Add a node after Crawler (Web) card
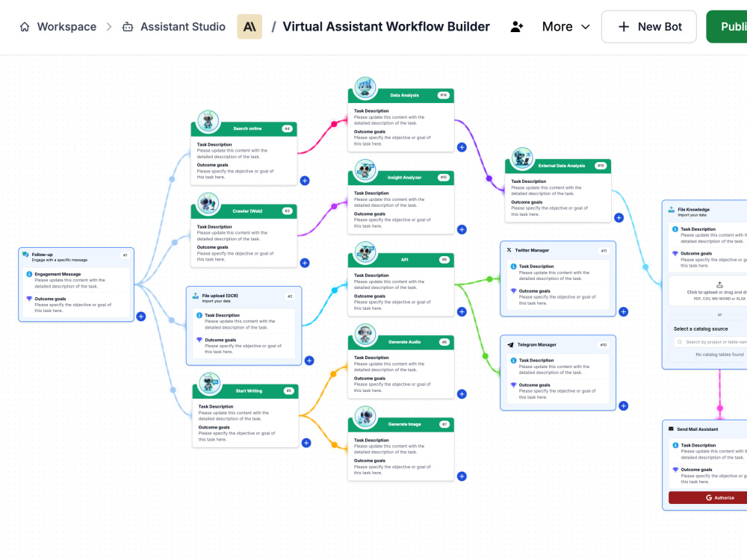The image size is (747, 560). click(x=305, y=263)
